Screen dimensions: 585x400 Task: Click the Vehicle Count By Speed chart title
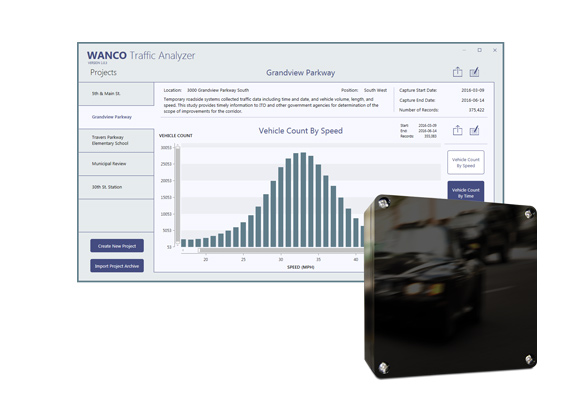[x=301, y=131]
